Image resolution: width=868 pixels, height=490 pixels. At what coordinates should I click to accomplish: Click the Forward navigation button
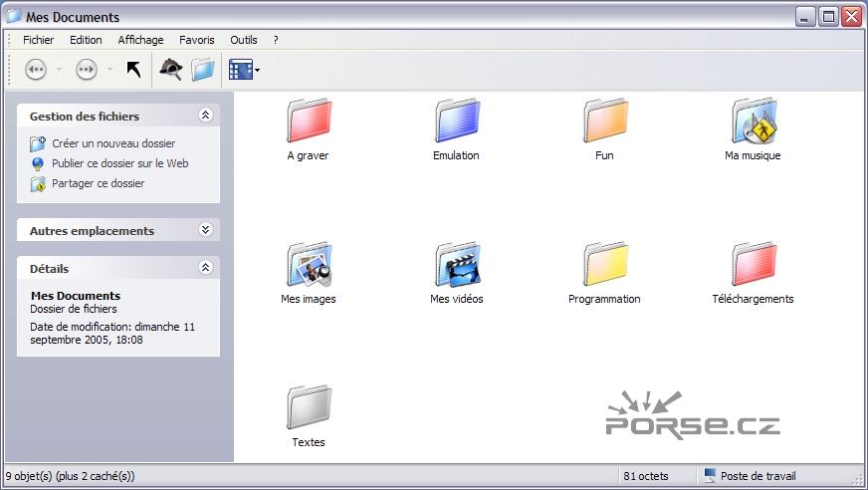click(87, 70)
